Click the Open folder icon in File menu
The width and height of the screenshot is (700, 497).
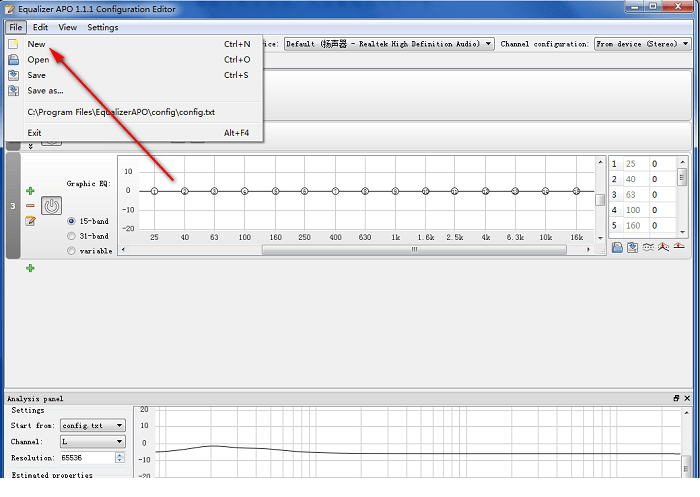click(x=13, y=59)
